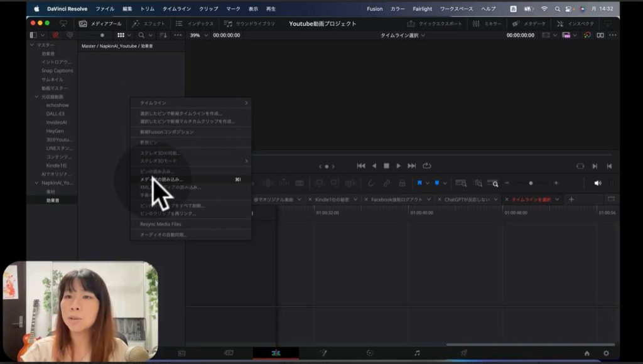Choose メディアの読み込み from context menu
643x364 pixels.
163,179
